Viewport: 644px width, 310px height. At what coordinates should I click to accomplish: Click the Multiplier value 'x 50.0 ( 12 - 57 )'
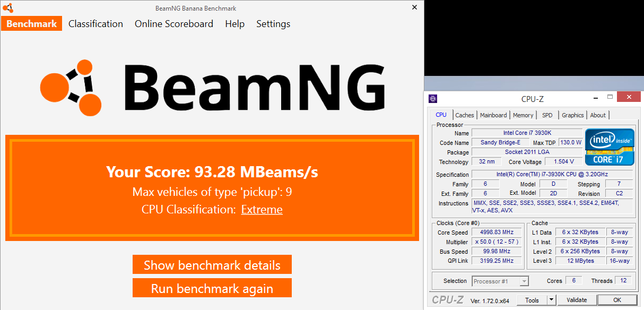click(x=497, y=242)
